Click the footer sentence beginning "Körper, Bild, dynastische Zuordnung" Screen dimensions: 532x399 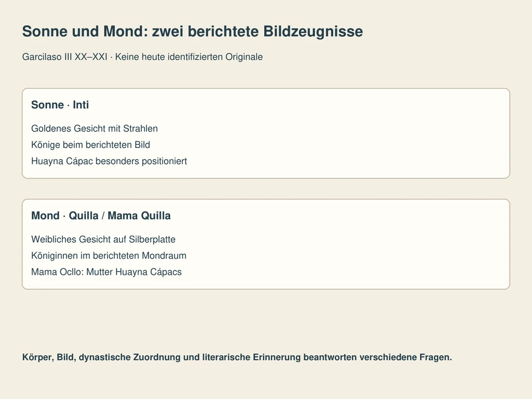tap(237, 357)
